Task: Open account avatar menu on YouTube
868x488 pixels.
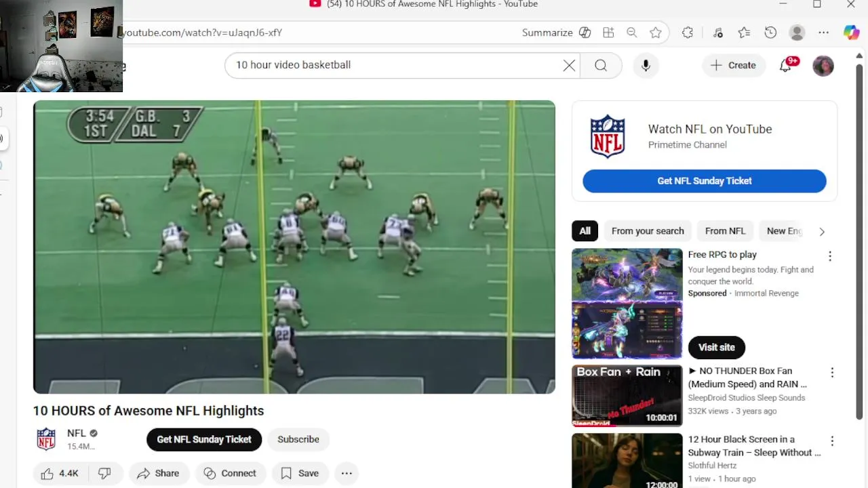Action: pos(823,66)
